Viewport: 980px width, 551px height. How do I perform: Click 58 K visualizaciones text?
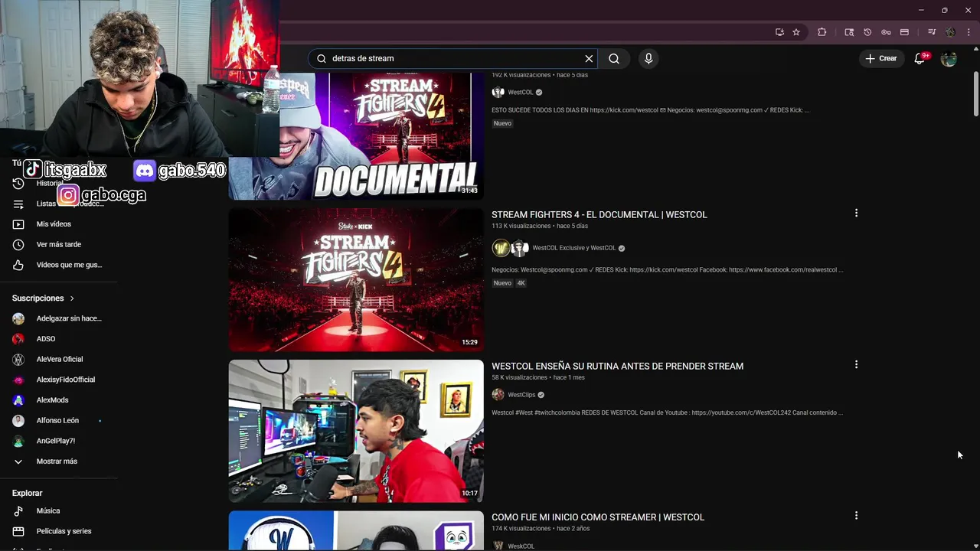tap(519, 378)
